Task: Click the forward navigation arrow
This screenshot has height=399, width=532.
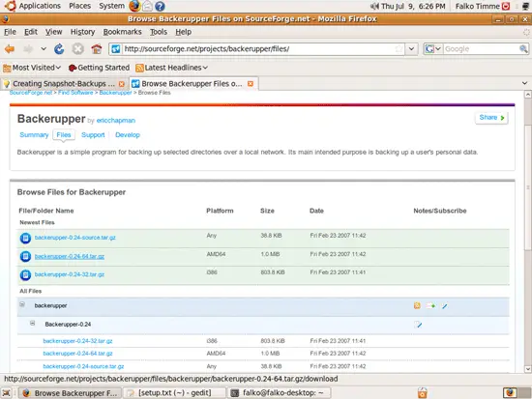Action: pos(28,49)
